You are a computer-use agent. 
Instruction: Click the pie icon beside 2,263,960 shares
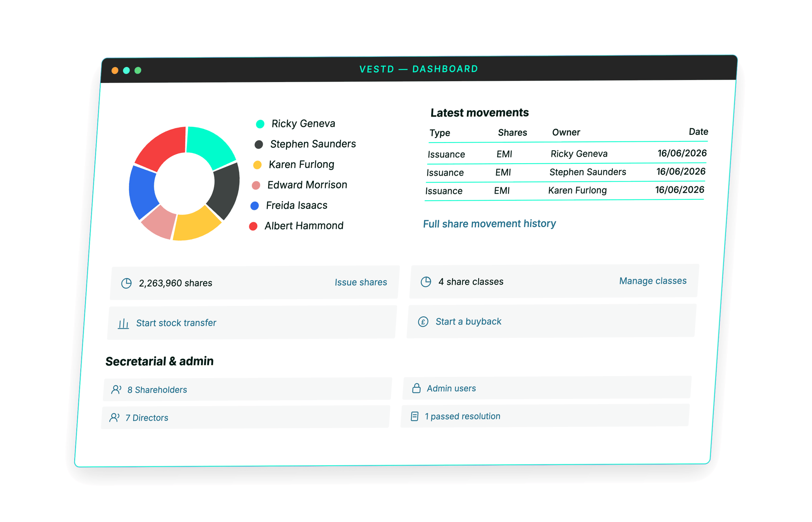(126, 283)
